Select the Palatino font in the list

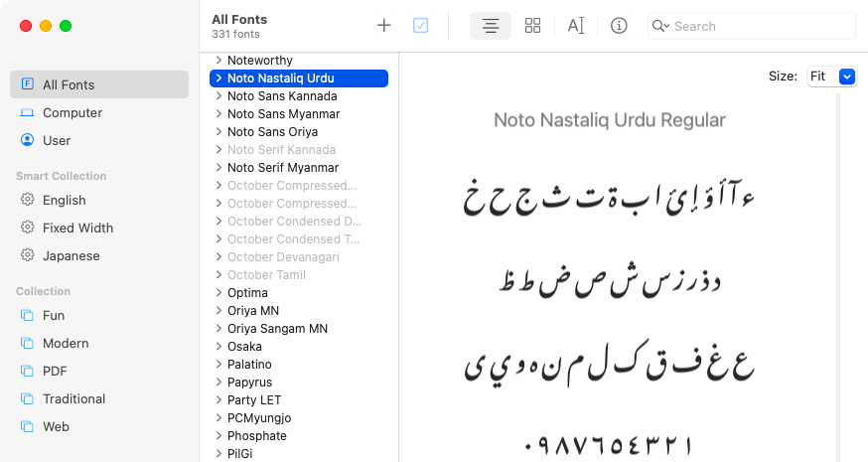click(x=249, y=365)
